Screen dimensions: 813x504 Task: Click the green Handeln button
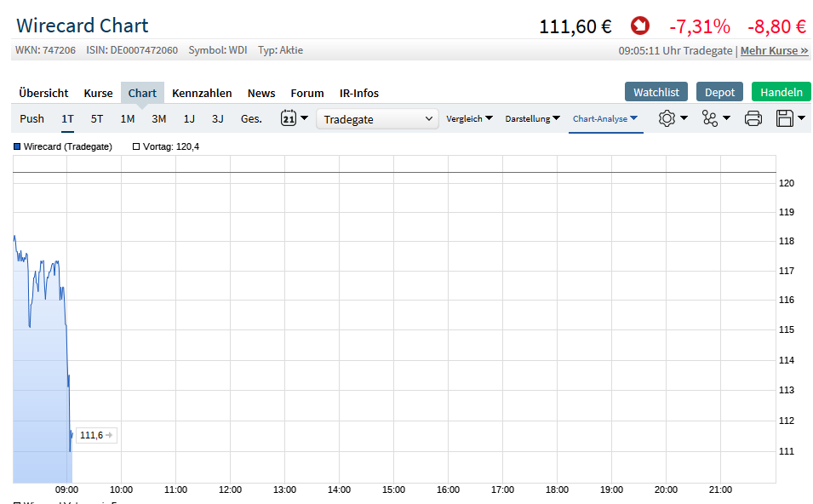click(x=782, y=92)
